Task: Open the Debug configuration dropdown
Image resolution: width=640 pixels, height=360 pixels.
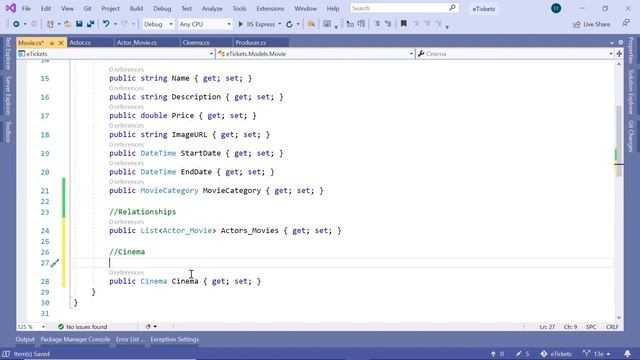Action: coord(158,24)
